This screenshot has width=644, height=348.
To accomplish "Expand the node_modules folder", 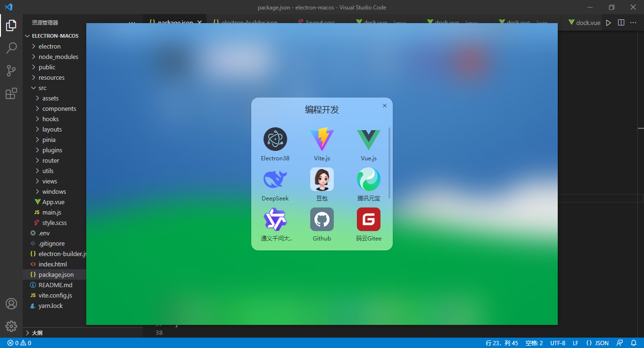I will pos(55,57).
